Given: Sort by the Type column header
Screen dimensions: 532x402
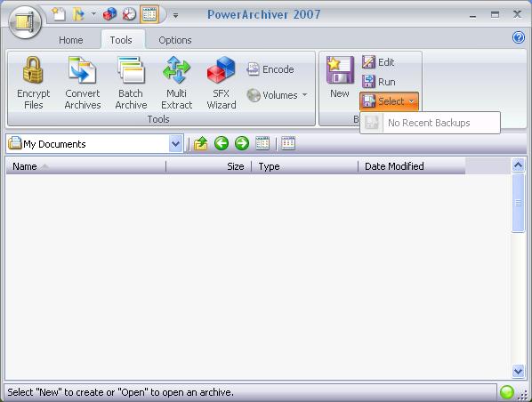Looking at the screenshot, I should click(304, 166).
